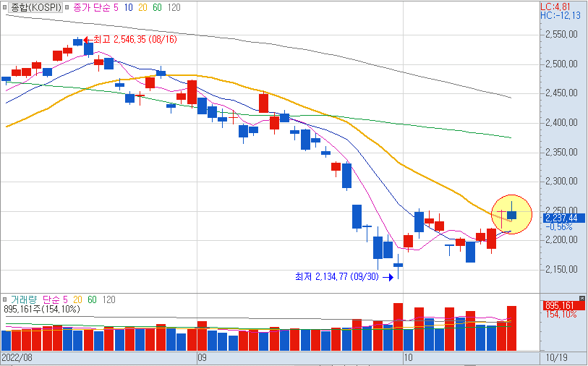Viewport: 588px width, 366px height.
Task: Click the HC:-12,13 indicator
Action: (x=561, y=15)
